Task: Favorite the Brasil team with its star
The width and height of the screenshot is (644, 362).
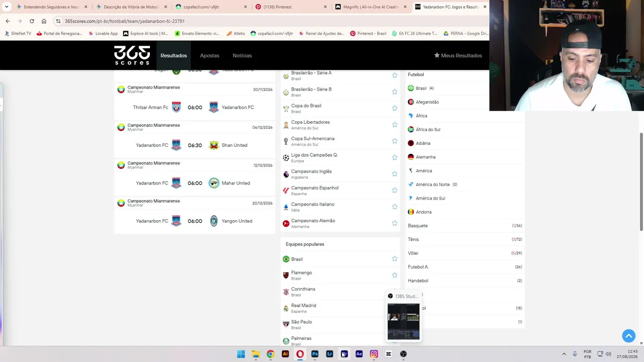Action: coord(394,259)
